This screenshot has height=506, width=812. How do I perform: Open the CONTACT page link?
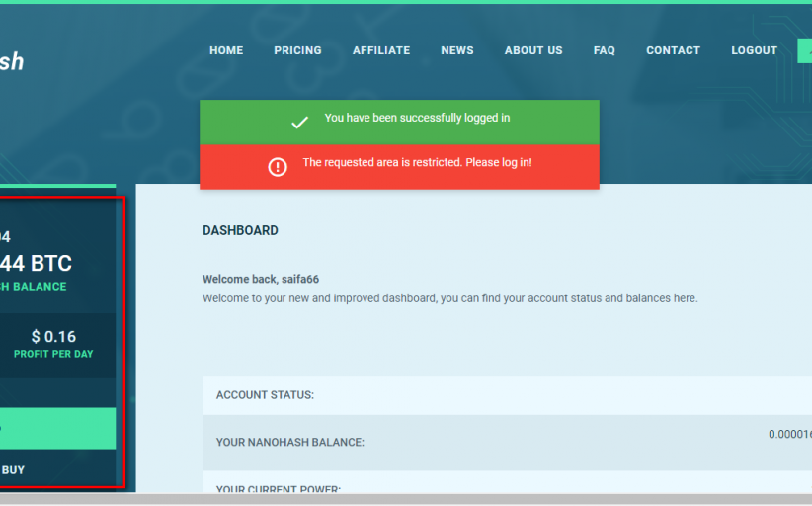[x=673, y=50]
